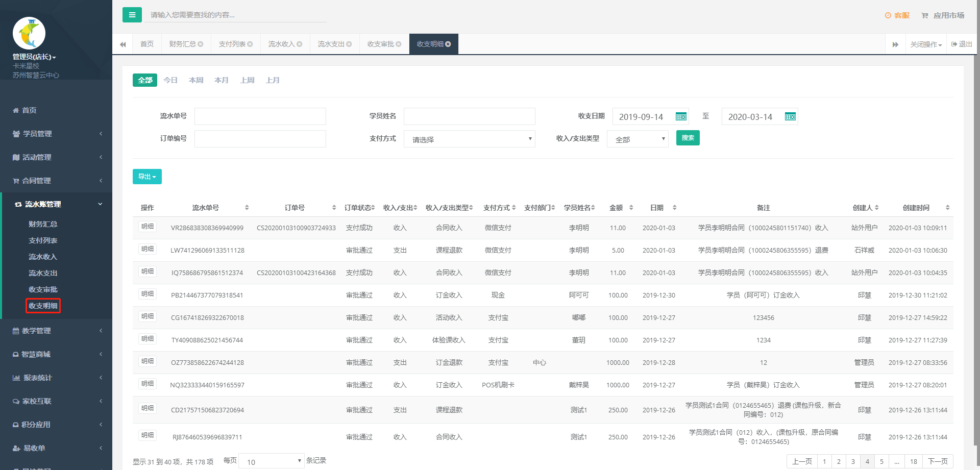The height and width of the screenshot is (470, 980).
Task: Click the 退出 logout button
Action: 962,44
